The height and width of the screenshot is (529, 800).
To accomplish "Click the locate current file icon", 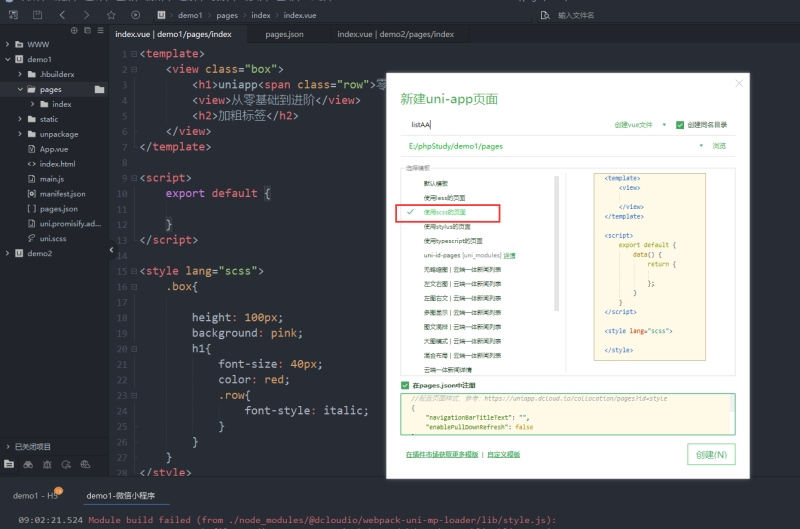I will pyautogui.click(x=74, y=31).
